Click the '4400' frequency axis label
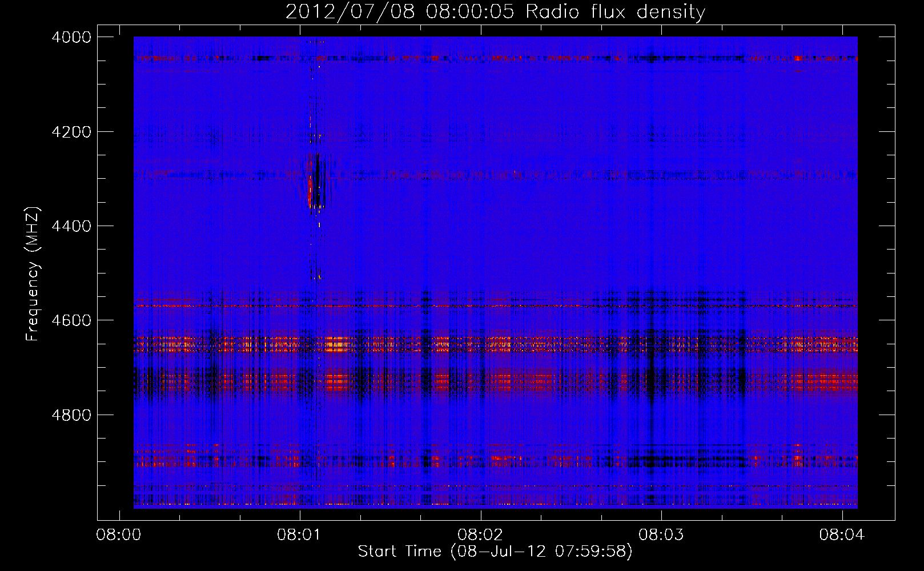Viewport: 924px width, 571px height. point(71,226)
